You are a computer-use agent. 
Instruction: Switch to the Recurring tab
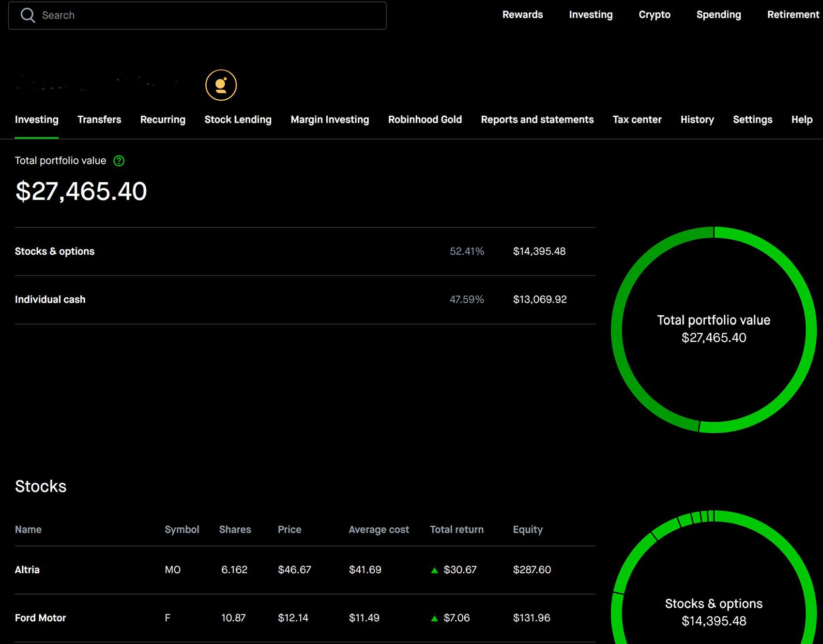163,120
